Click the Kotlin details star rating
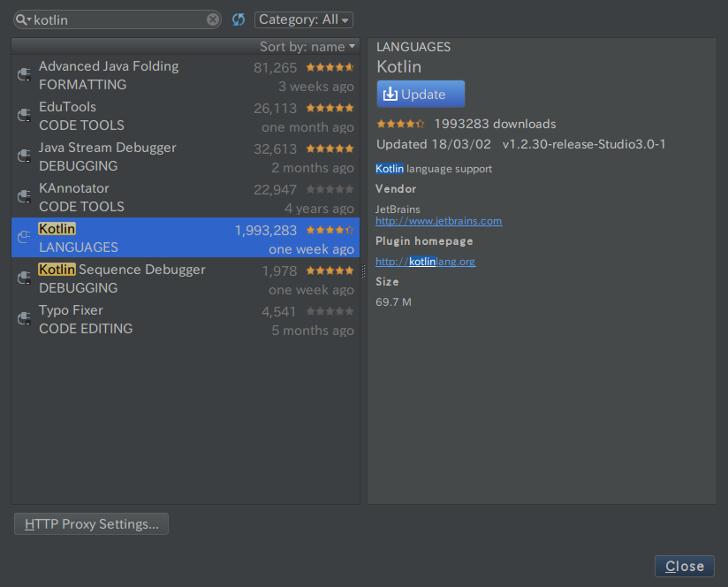 [x=400, y=124]
